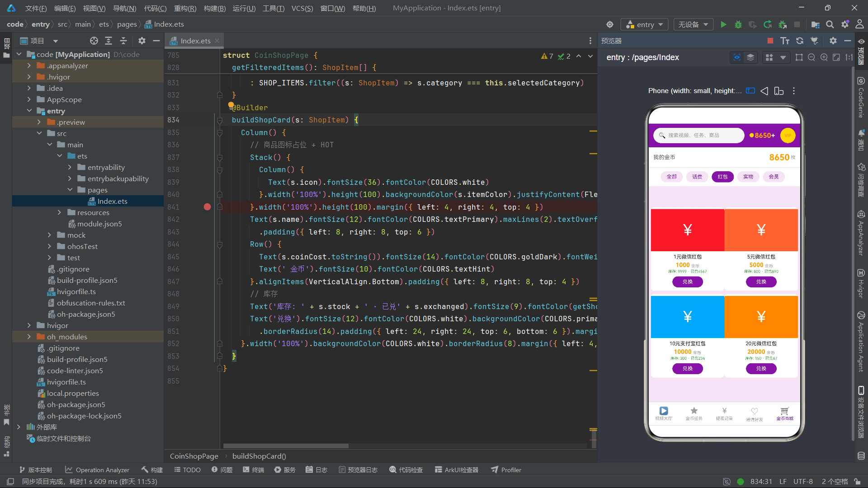Click 兑换 button under 1元微信红包

687,282
